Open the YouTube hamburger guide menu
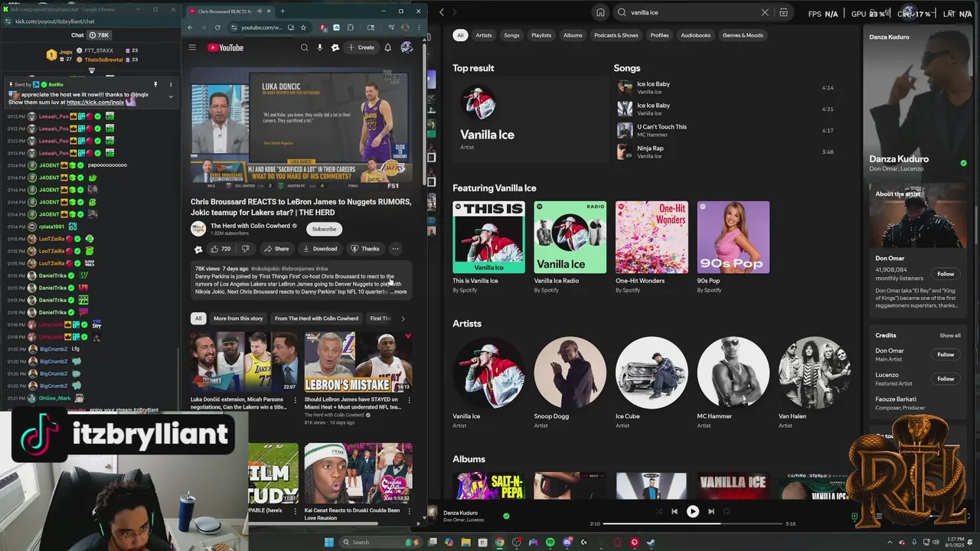The image size is (980, 551). pyautogui.click(x=192, y=47)
